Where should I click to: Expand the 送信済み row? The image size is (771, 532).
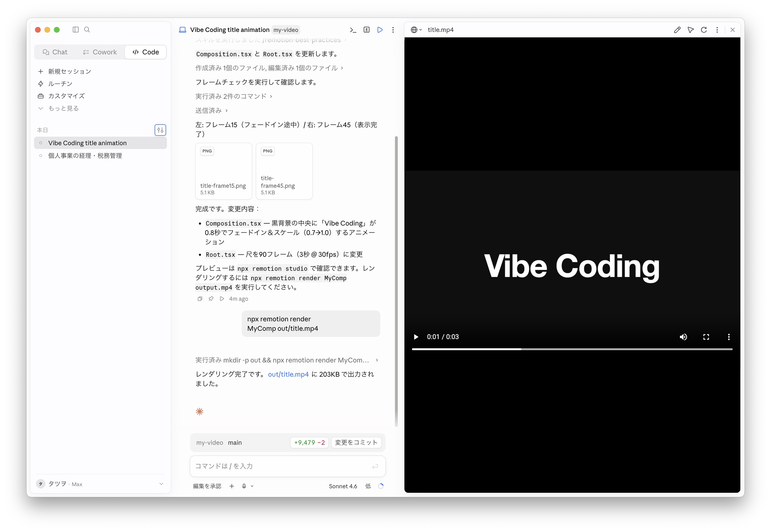(211, 110)
